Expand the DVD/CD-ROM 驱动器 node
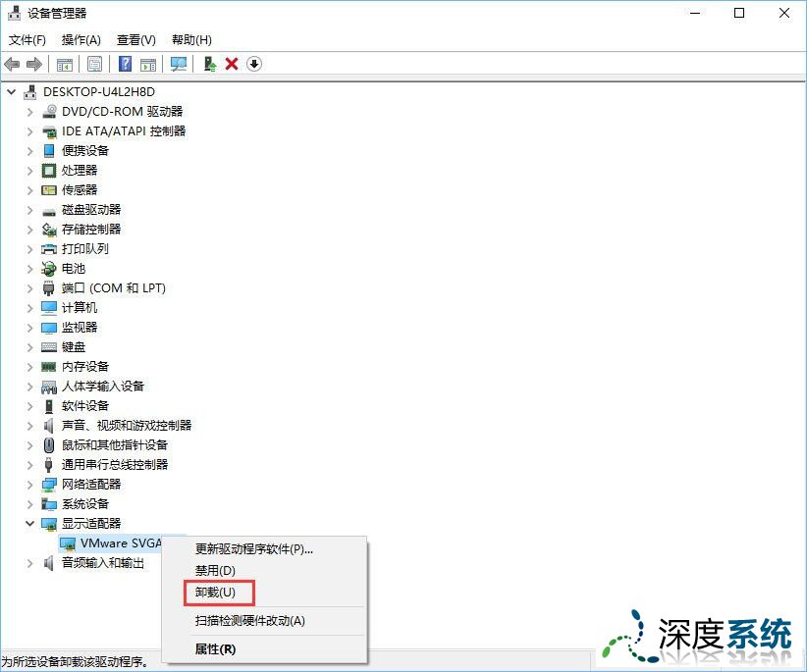The height and width of the screenshot is (672, 807). 29,112
